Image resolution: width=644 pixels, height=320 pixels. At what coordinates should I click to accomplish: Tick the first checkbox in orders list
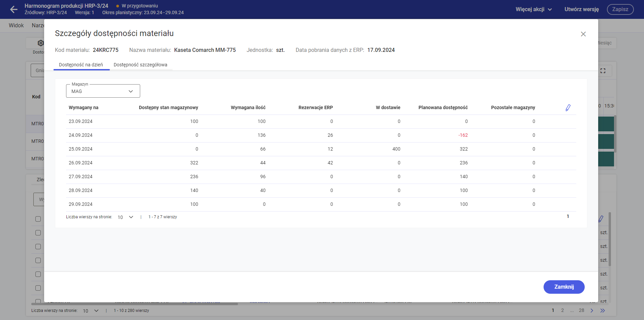click(38, 219)
